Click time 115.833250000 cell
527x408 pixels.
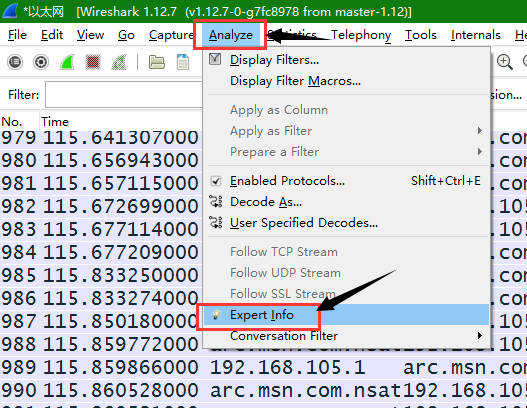coord(121,276)
